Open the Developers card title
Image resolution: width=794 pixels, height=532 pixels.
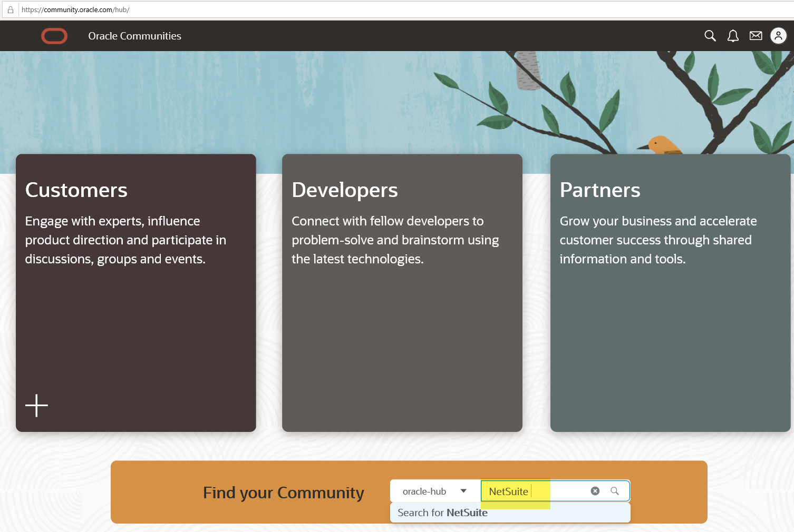click(x=345, y=190)
